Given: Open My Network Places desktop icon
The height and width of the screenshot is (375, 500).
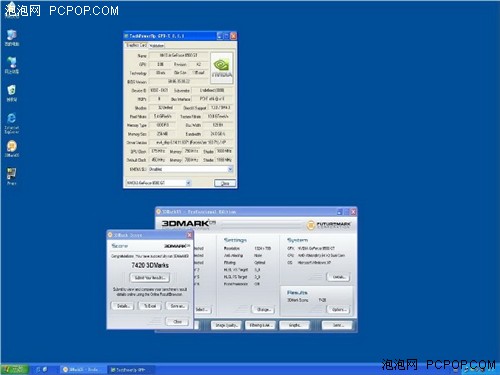Looking at the screenshot, I should point(12,65).
